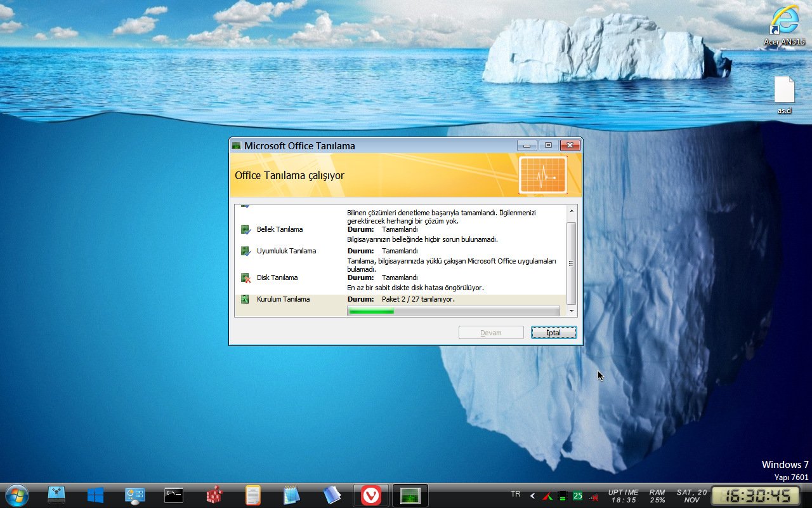Open the orange notepad taskbar icon
Viewport: 812px width, 508px height.
coord(252,495)
